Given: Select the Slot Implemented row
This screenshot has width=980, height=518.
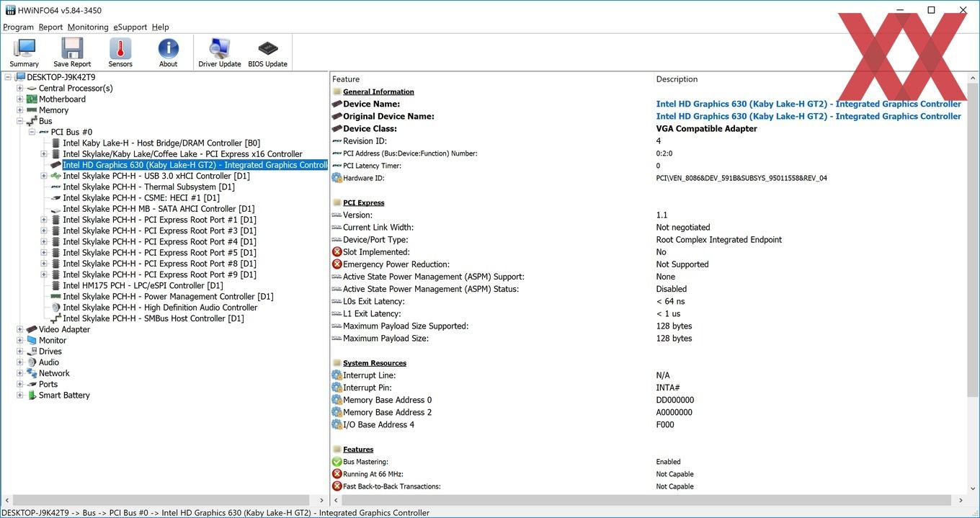Looking at the screenshot, I should (649, 252).
